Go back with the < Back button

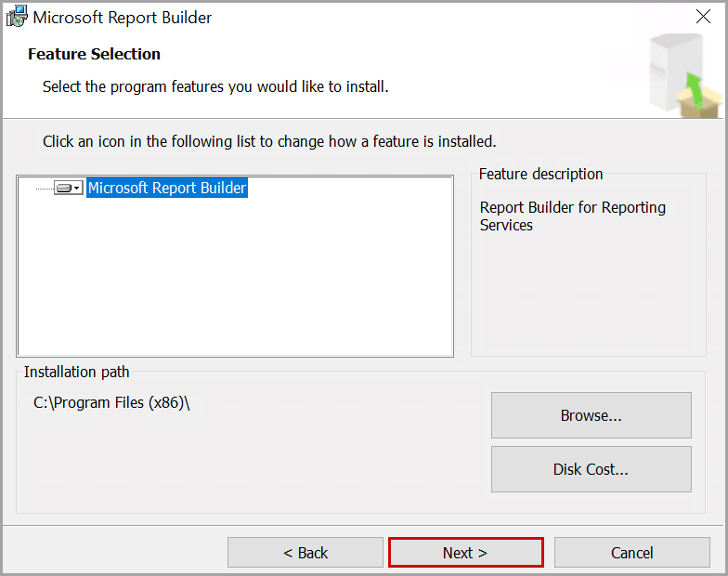coord(305,553)
